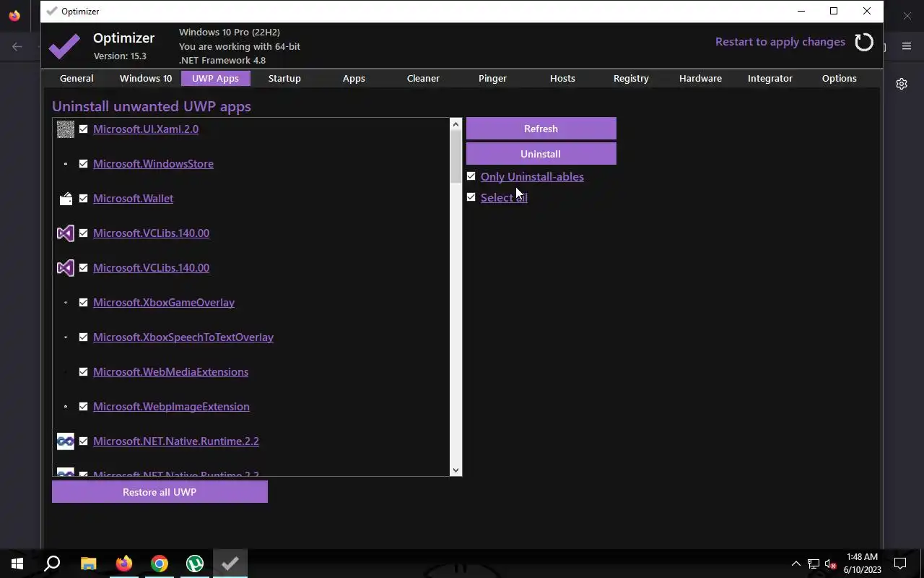Image resolution: width=924 pixels, height=578 pixels.
Task: Click the Microsoft.XboxSpeechToTextOverlay link
Action: click(183, 337)
